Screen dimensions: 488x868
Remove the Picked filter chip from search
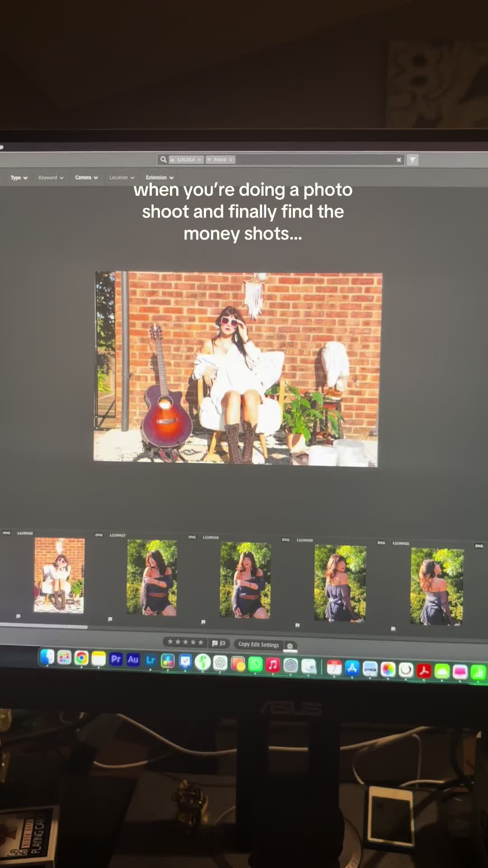pyautogui.click(x=230, y=160)
